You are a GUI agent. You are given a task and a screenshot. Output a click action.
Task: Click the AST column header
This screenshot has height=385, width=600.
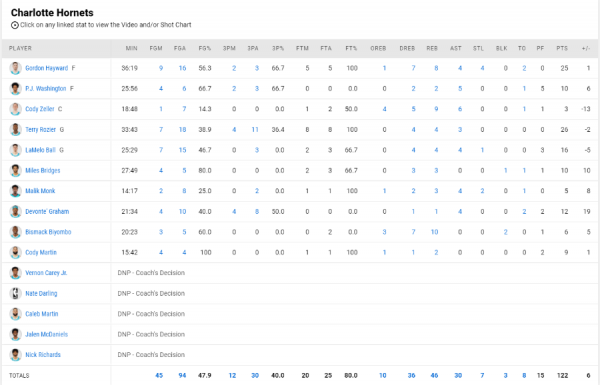[456, 49]
